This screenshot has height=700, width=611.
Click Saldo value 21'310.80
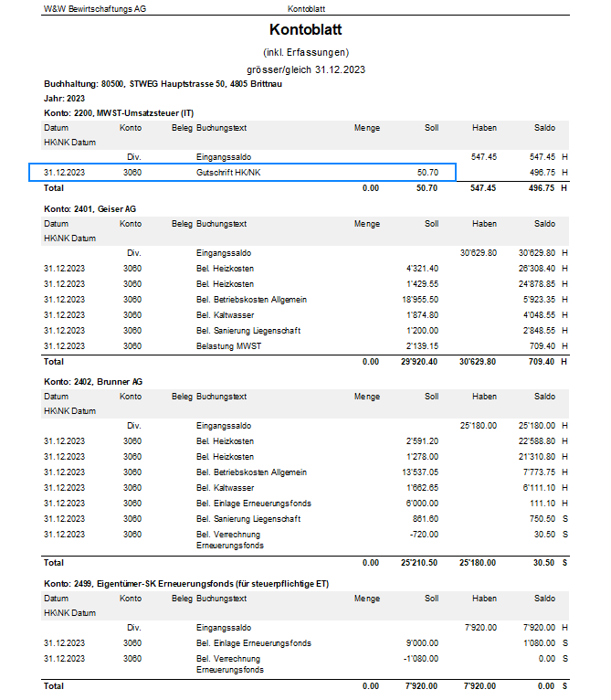pyautogui.click(x=536, y=457)
